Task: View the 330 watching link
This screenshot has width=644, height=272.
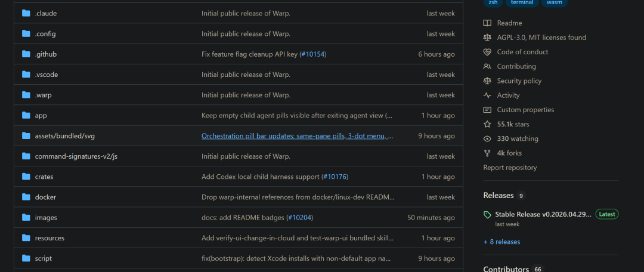Action: point(518,138)
